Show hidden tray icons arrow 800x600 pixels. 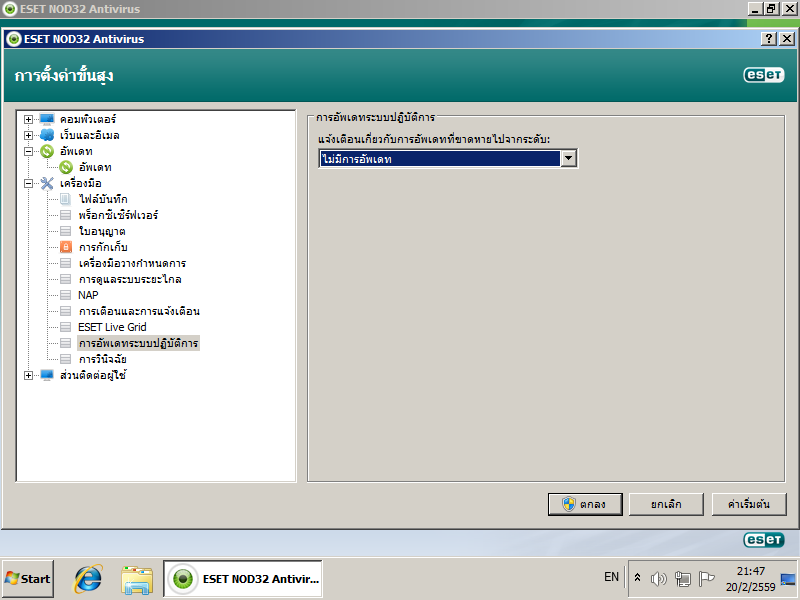click(x=637, y=578)
